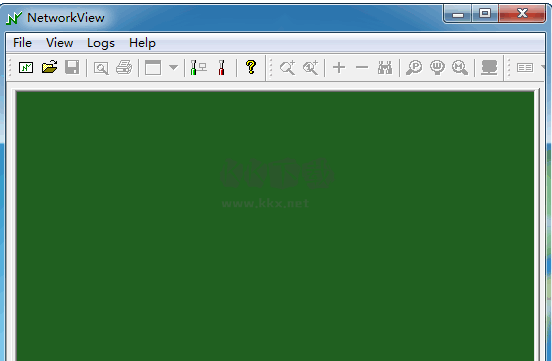Expand the layout dropdown arrow

click(173, 67)
